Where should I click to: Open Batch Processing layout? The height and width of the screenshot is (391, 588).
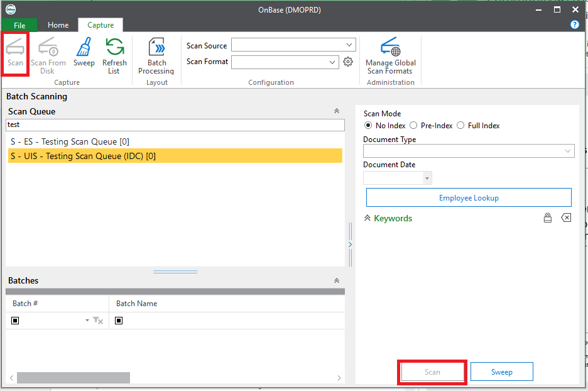point(156,55)
